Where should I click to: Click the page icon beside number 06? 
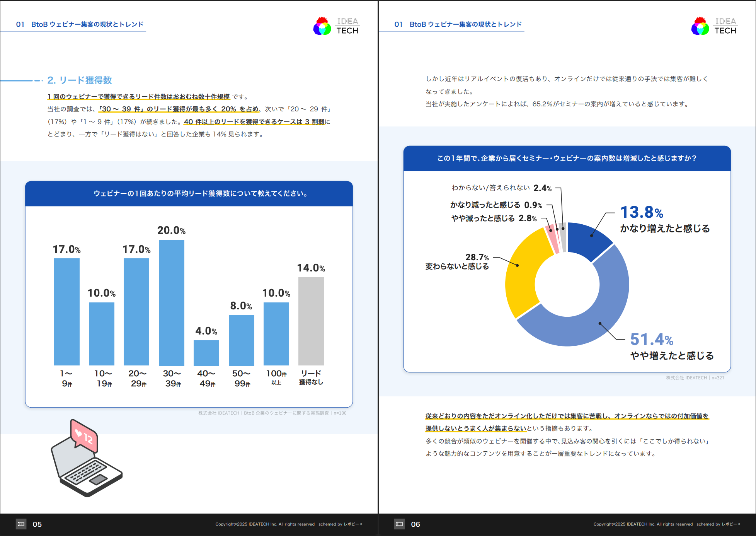coord(400,524)
